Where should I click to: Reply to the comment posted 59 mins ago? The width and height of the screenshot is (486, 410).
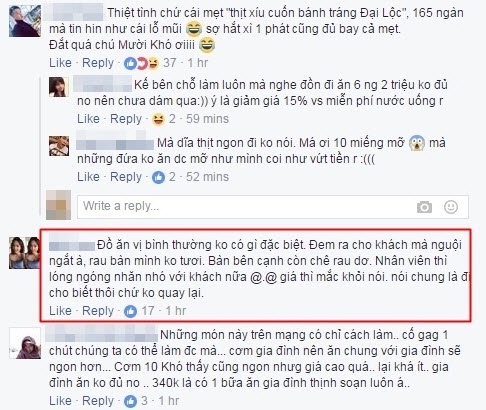click(x=126, y=119)
